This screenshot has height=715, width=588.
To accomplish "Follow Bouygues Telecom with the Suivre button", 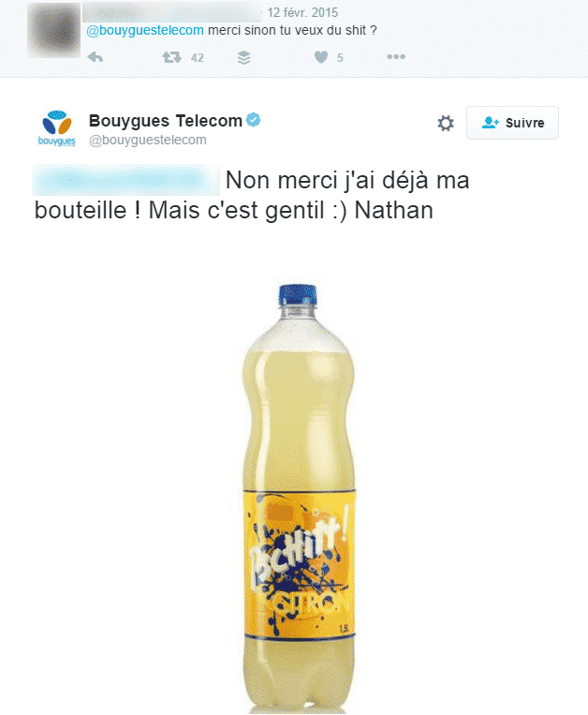I will pos(512,123).
